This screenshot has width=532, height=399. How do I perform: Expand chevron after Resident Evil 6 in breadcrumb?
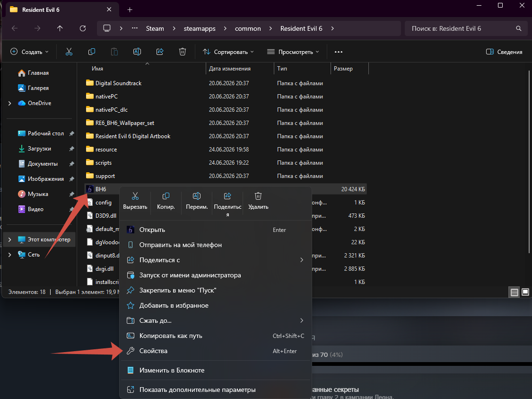pos(332,28)
